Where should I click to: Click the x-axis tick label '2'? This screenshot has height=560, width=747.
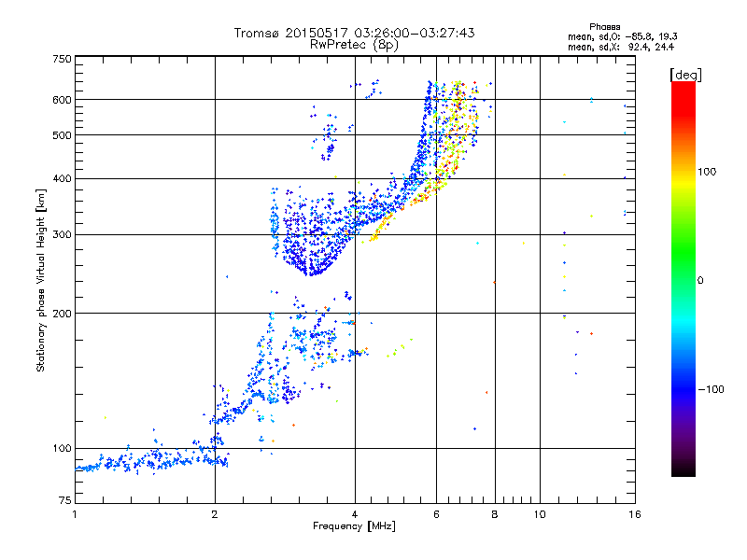(x=215, y=514)
